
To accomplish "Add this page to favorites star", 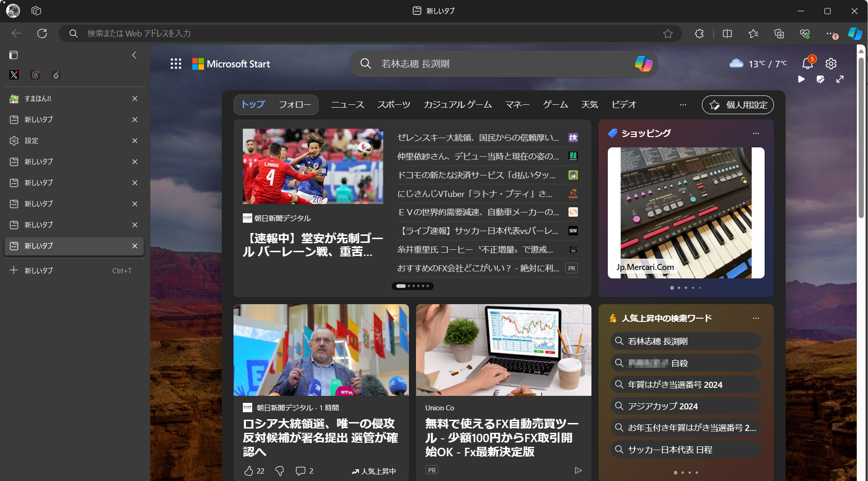I will pyautogui.click(x=668, y=33).
